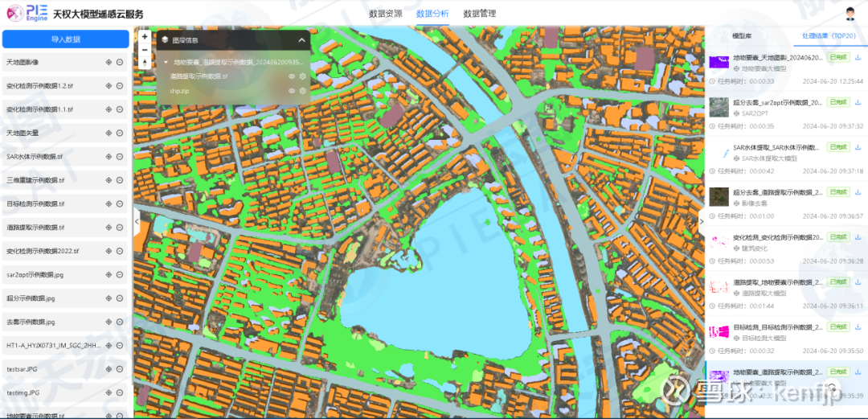Locate 三维重建示例数据.tif on the map
868x419 pixels.
point(108,180)
